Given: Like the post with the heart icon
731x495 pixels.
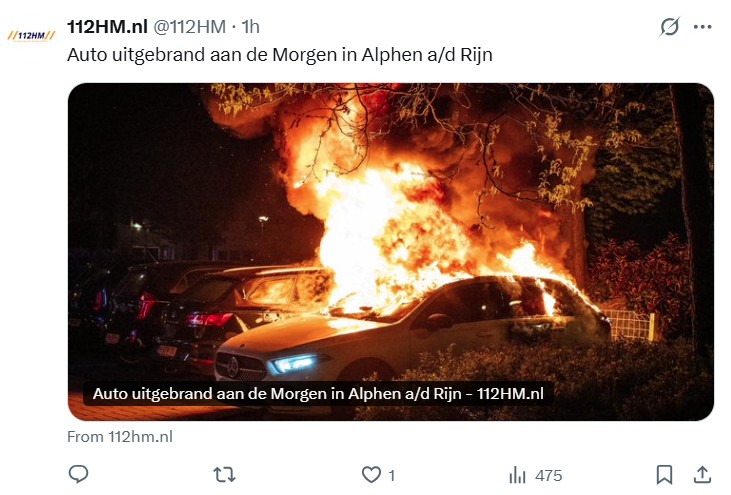Looking at the screenshot, I should [x=371, y=475].
